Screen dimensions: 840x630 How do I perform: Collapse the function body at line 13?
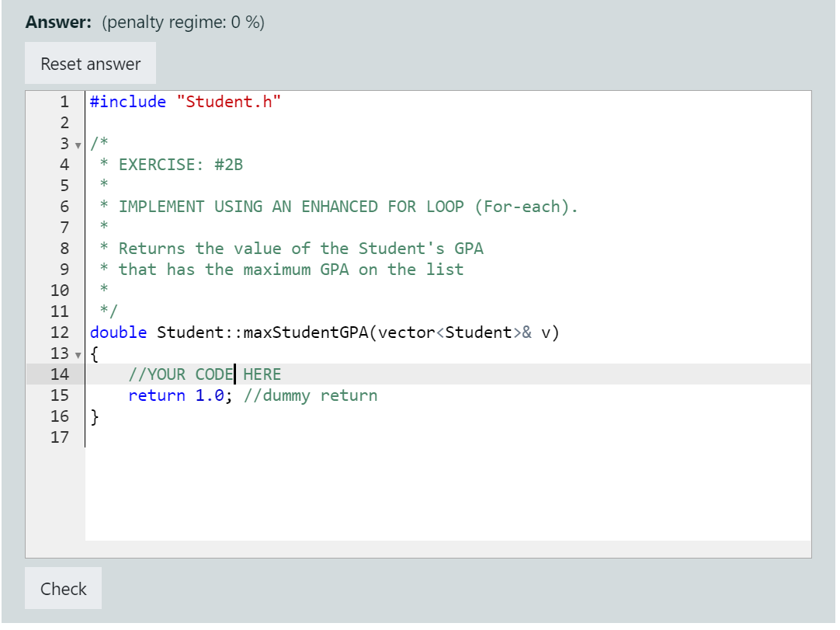click(78, 353)
